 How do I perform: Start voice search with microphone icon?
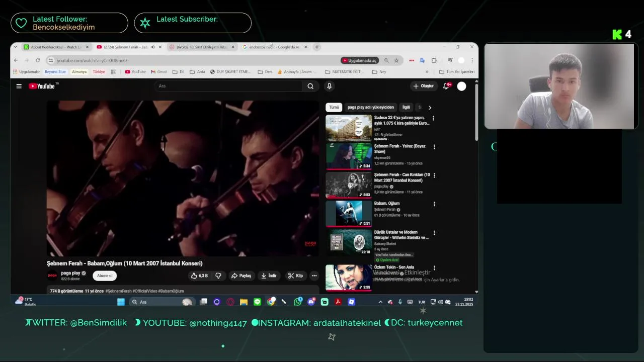pos(329,86)
